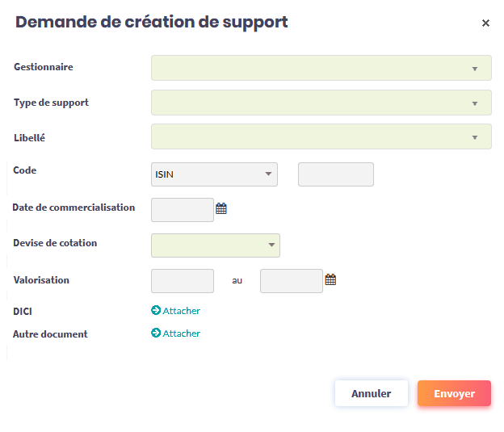Open calendar icon next to Valorisation end date
The height and width of the screenshot is (432, 504).
point(330,280)
